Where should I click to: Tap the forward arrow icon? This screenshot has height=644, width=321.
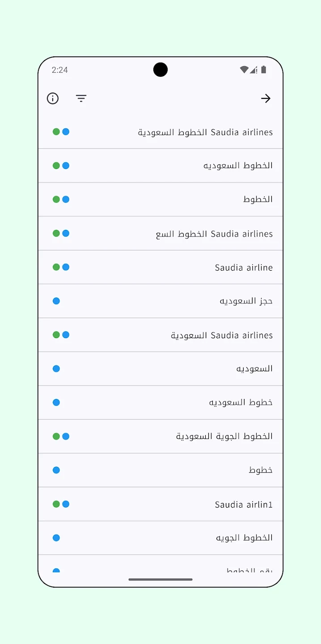266,98
